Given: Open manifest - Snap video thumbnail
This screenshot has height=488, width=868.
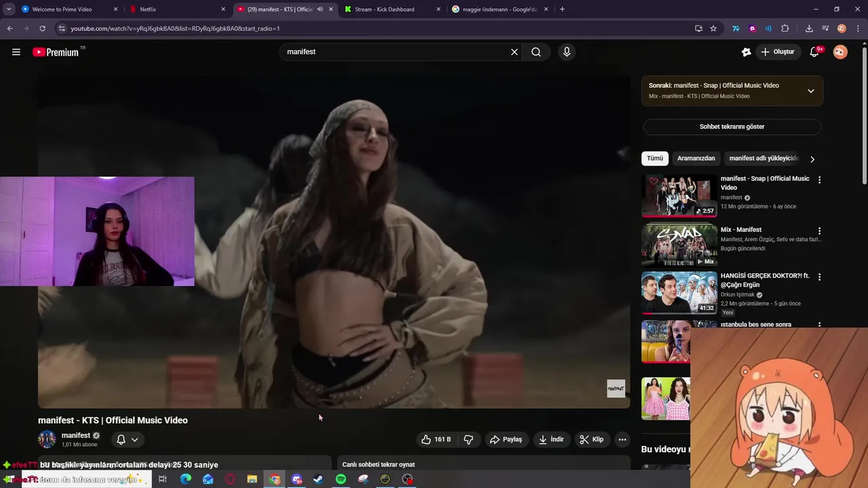Looking at the screenshot, I should (x=679, y=196).
